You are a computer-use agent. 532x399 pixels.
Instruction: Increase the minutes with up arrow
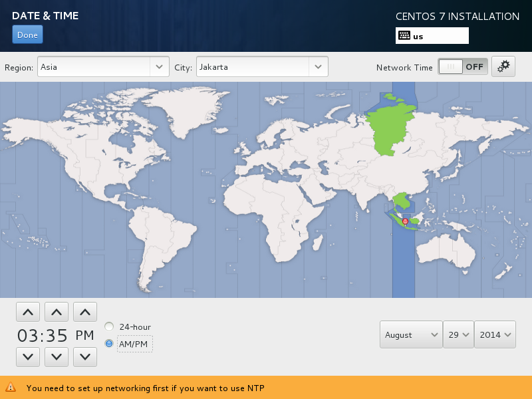[57, 312]
